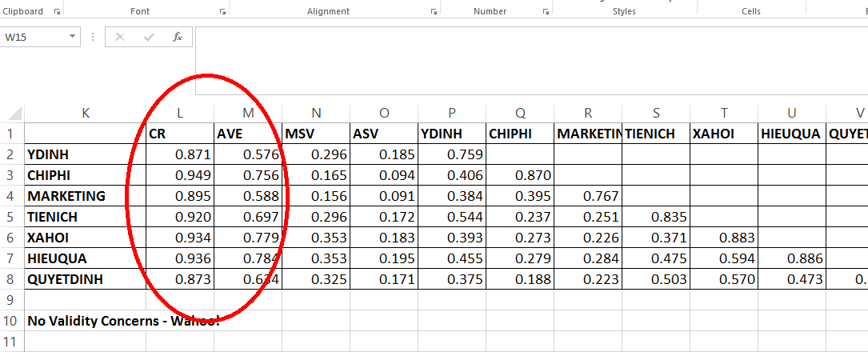The image size is (868, 352).
Task: Select the HIEUQUA column header cell
Action: (x=792, y=134)
